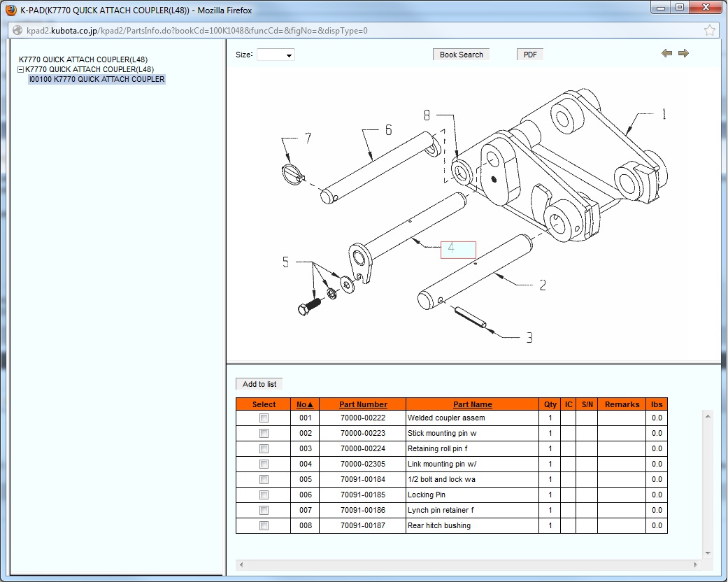Tick checkbox for part 70091-00184
This screenshot has width=728, height=582.
[x=264, y=479]
